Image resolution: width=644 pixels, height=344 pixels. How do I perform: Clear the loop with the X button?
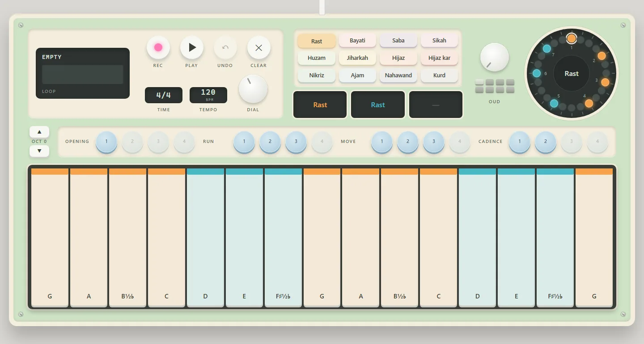[x=259, y=47]
